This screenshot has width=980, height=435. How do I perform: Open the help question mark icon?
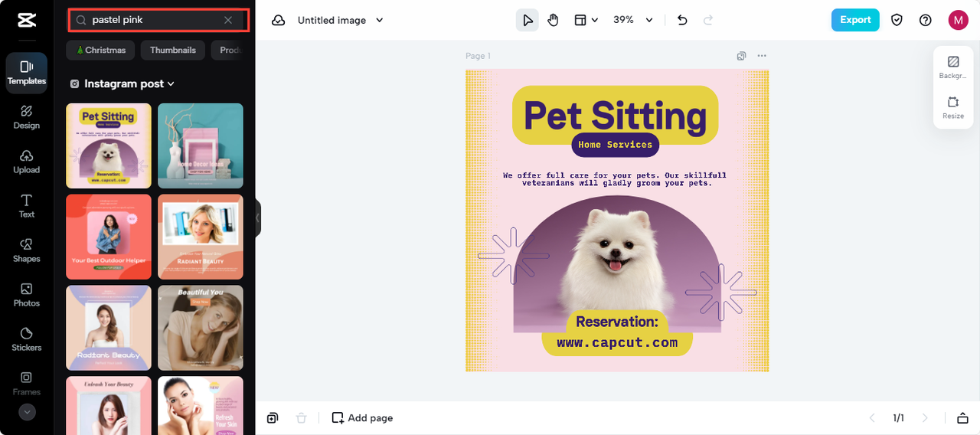coord(926,21)
